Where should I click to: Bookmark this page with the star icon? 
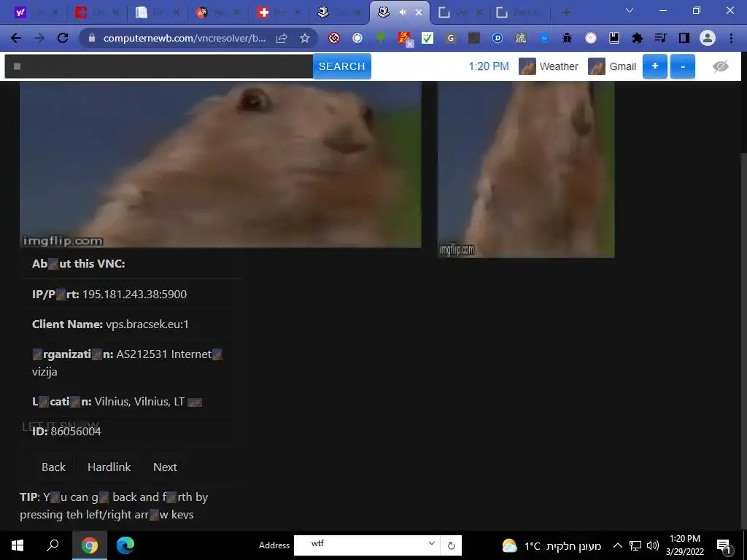[305, 38]
